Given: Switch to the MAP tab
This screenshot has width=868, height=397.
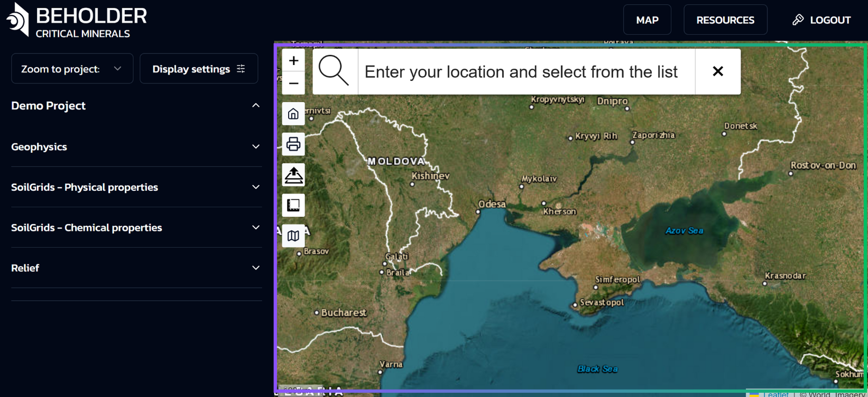Looking at the screenshot, I should click(647, 20).
